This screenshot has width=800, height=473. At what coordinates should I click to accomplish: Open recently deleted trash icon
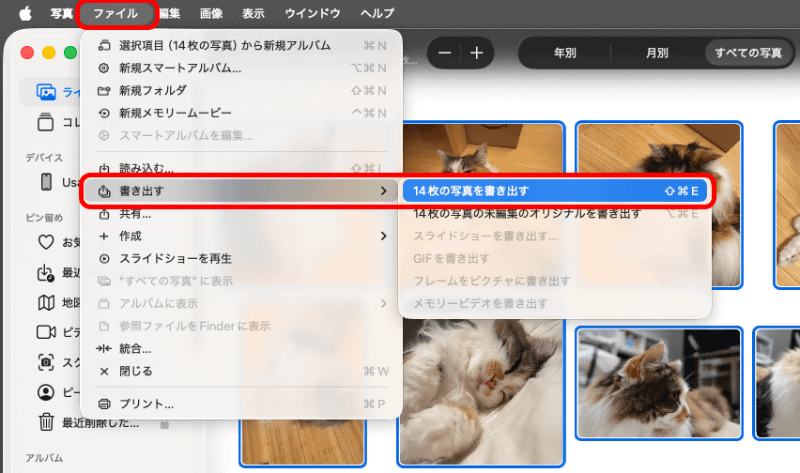point(46,422)
